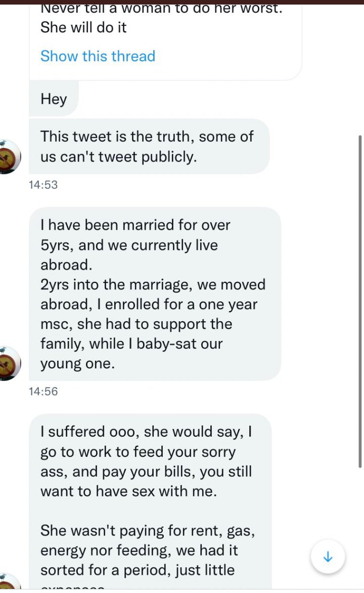Tap the scroll-to-latest down arrow button
Image resolution: width=364 pixels, height=593 pixels.
[328, 557]
